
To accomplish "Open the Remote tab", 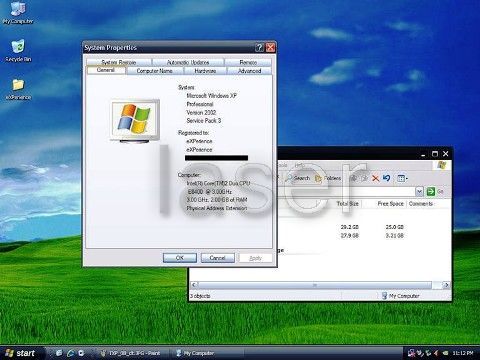I will coord(248,62).
